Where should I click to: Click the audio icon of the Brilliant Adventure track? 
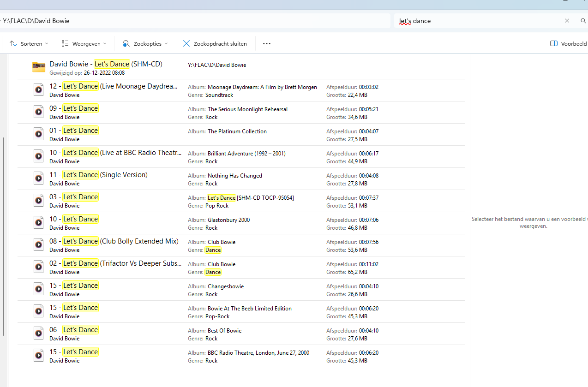[39, 156]
